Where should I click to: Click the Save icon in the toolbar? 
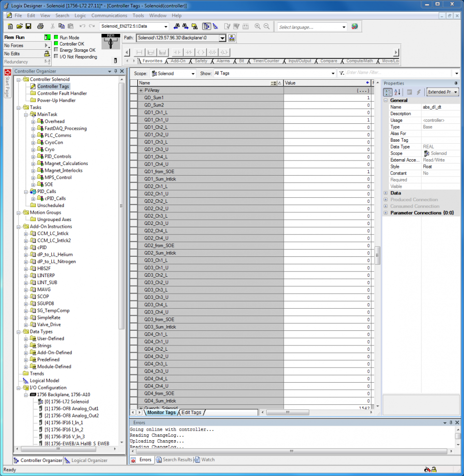(x=29, y=26)
